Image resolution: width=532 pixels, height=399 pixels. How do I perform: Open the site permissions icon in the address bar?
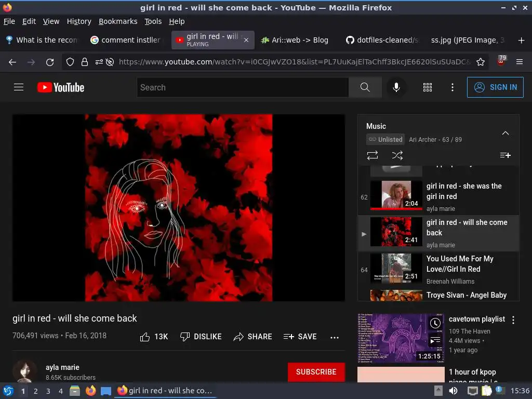coord(99,62)
